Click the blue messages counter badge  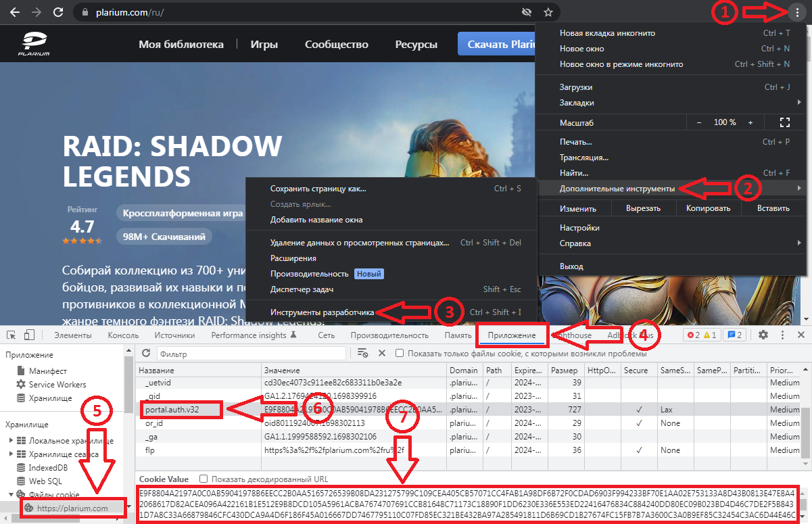735,335
